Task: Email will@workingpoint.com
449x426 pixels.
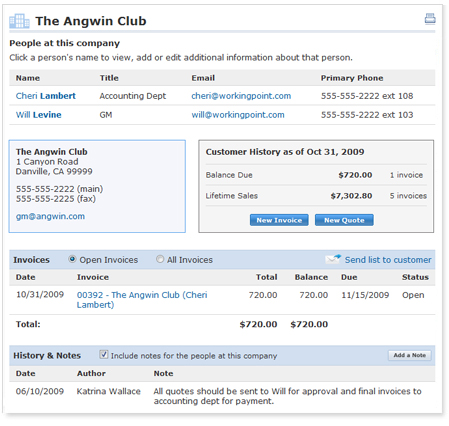Action: [x=238, y=115]
